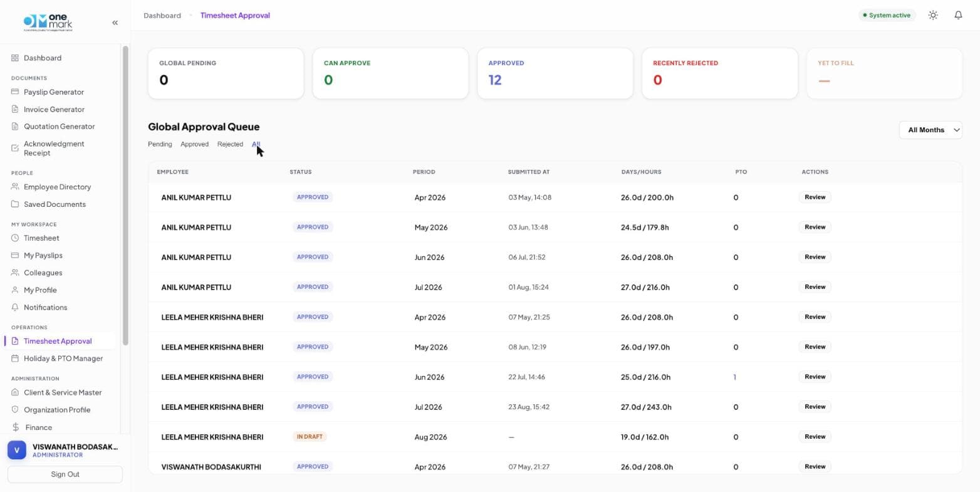Image resolution: width=980 pixels, height=492 pixels.
Task: Click the Days/Hours column header
Action: [x=641, y=172]
